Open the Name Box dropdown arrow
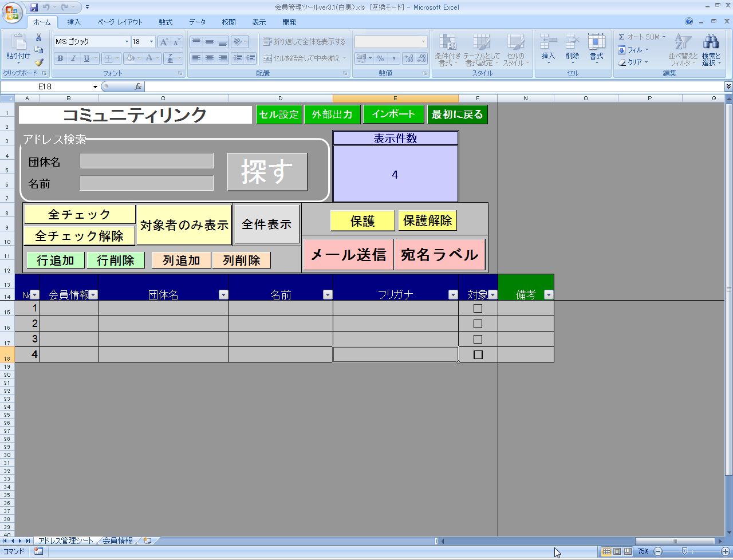Viewport: 733px width, 560px height. 95,86
